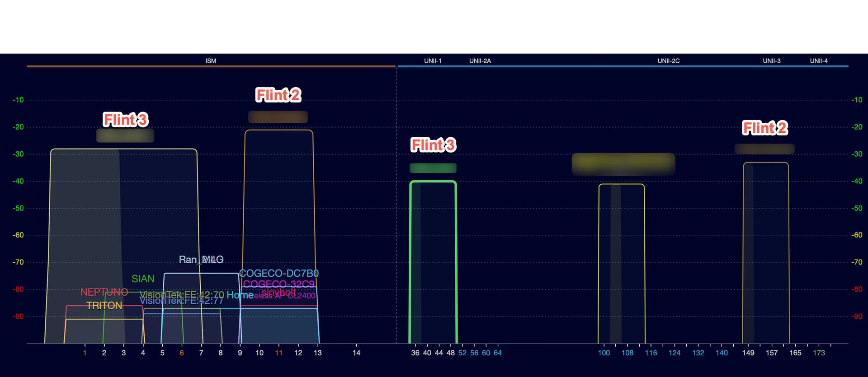Click the orange channel 11 label
This screenshot has width=868, height=377.
pyautogui.click(x=279, y=353)
